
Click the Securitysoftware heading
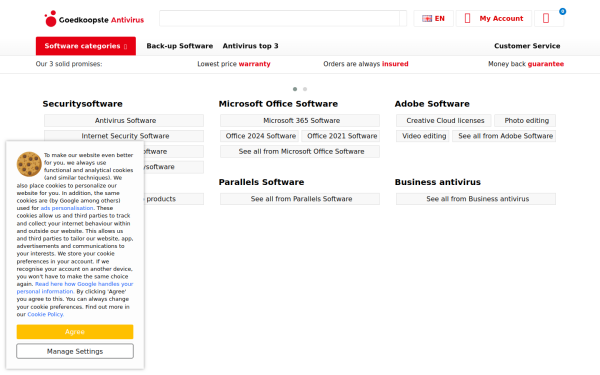tap(82, 104)
